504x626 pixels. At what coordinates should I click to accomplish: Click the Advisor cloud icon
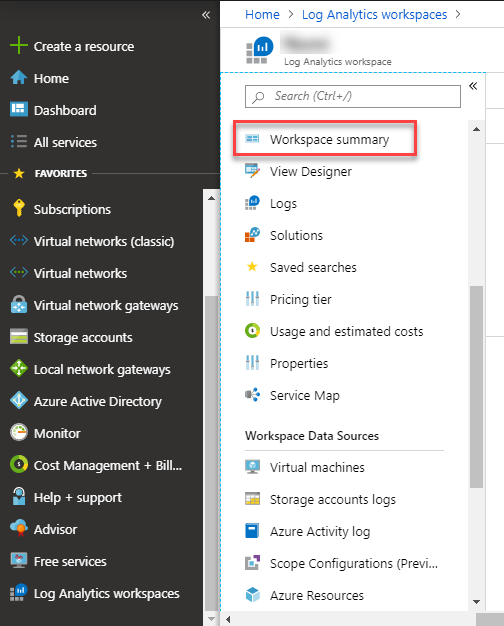(x=18, y=529)
